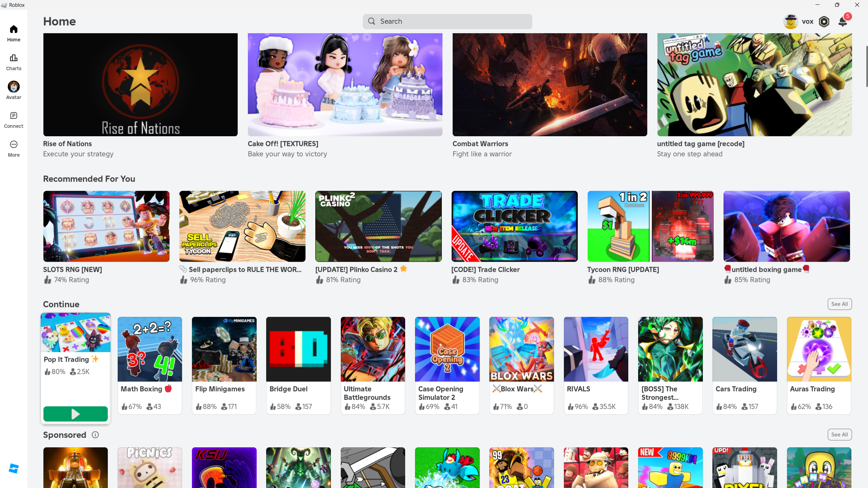The height and width of the screenshot is (488, 868).
Task: Click the untitled boxing game title link
Action: 766,269
